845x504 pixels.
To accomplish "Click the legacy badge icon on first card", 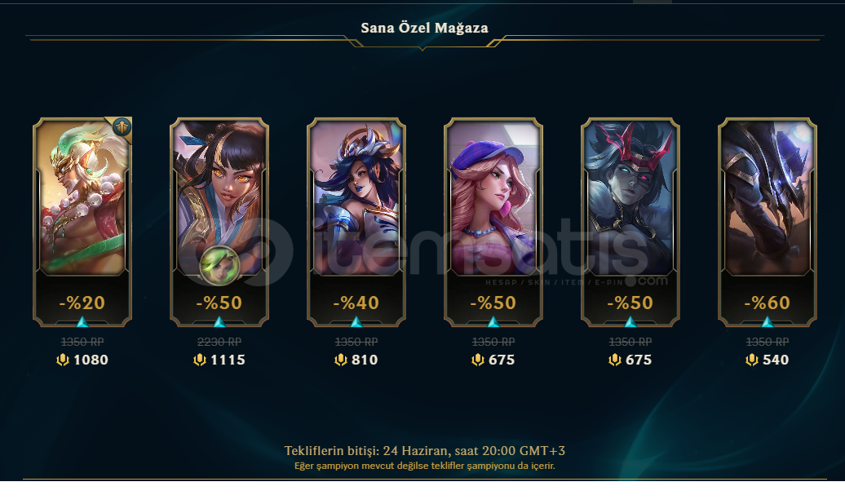I will point(122,127).
